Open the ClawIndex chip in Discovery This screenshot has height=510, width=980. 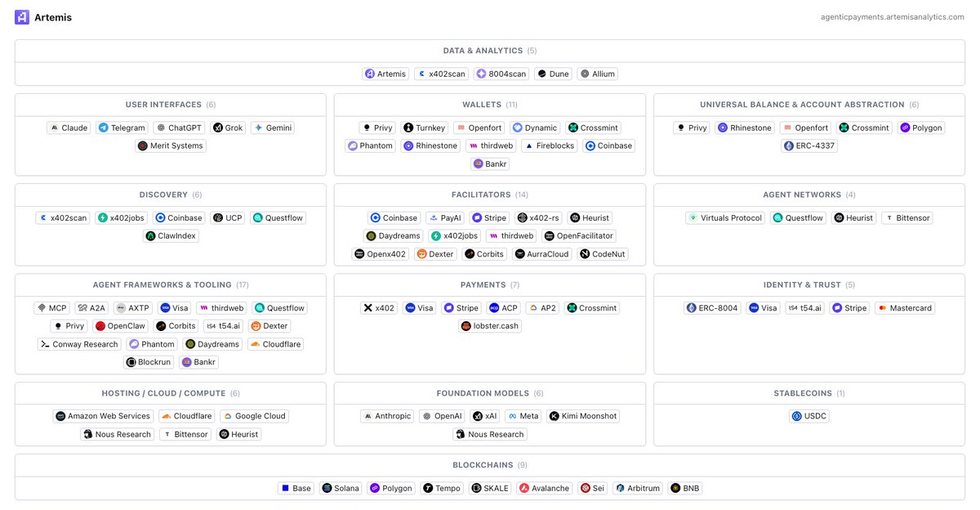click(171, 235)
